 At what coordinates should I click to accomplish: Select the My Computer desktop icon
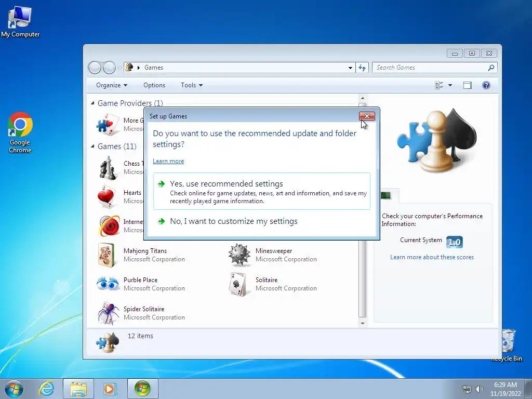(20, 22)
